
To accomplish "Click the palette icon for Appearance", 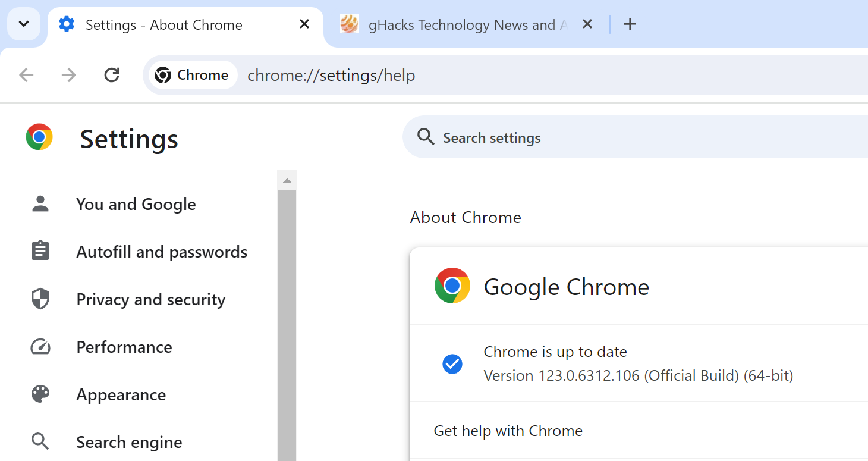I will [x=40, y=394].
